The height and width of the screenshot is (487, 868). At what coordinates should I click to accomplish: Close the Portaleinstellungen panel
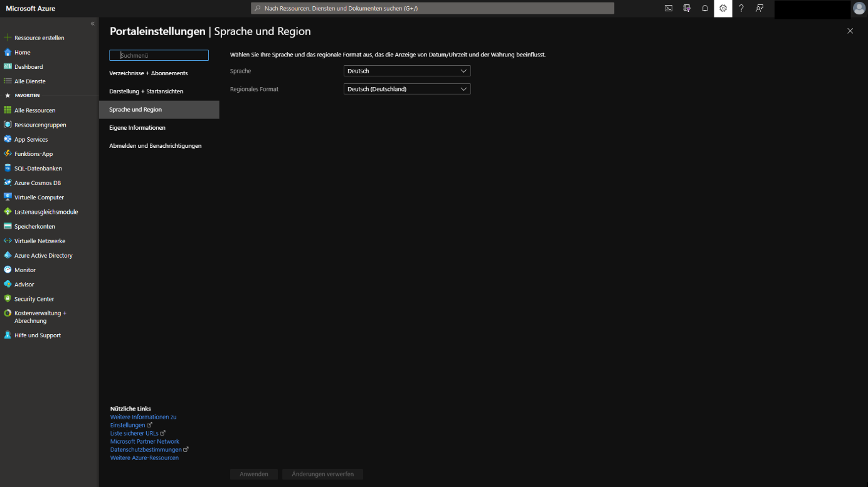[850, 31]
